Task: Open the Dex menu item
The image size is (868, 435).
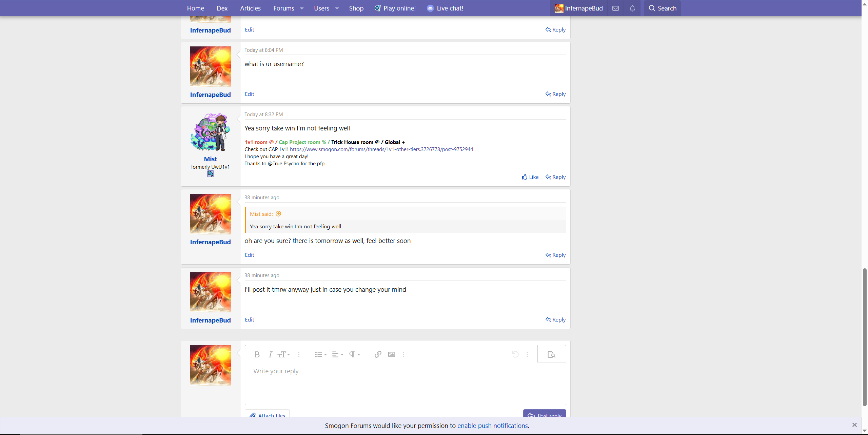Action: [222, 8]
